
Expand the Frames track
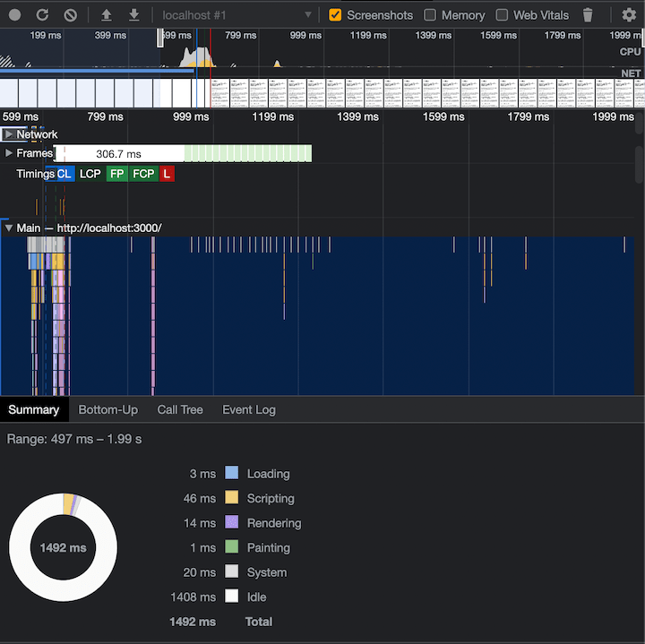[9, 153]
